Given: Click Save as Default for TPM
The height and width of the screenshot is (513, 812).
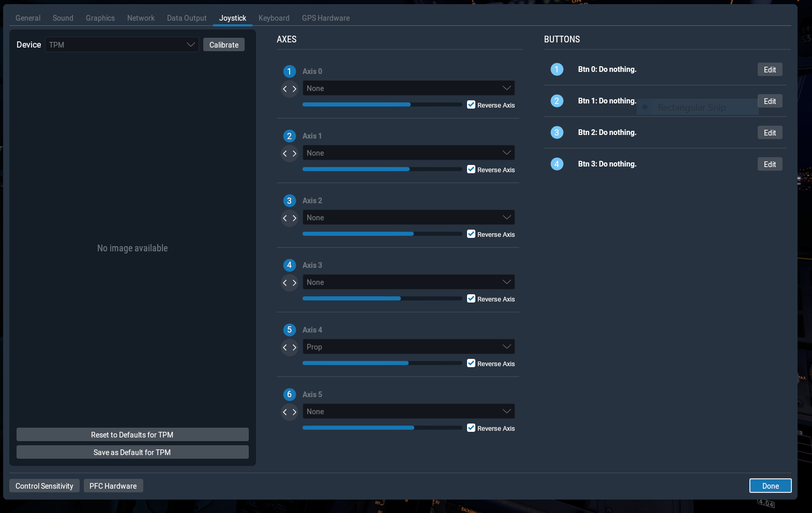Looking at the screenshot, I should pyautogui.click(x=132, y=452).
